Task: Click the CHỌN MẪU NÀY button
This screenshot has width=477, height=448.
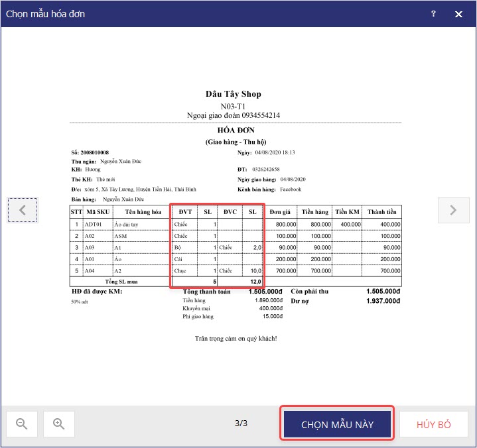Action: click(x=337, y=424)
